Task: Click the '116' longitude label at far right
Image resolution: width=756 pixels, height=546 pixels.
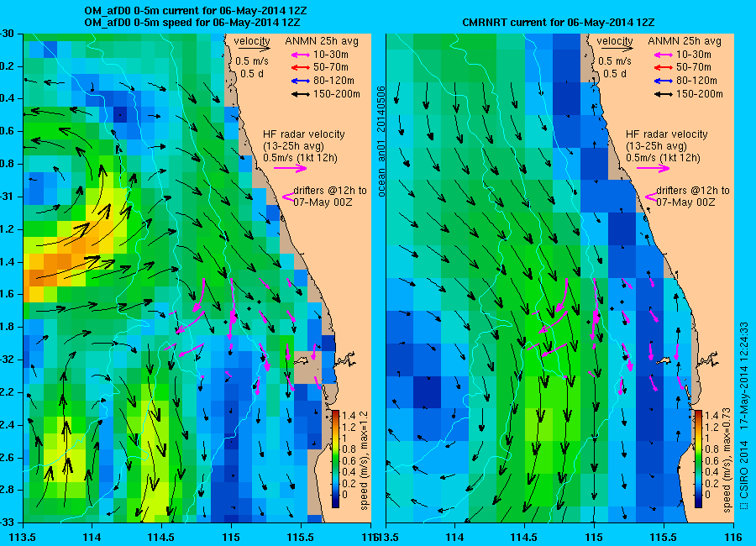Action: tap(732, 537)
